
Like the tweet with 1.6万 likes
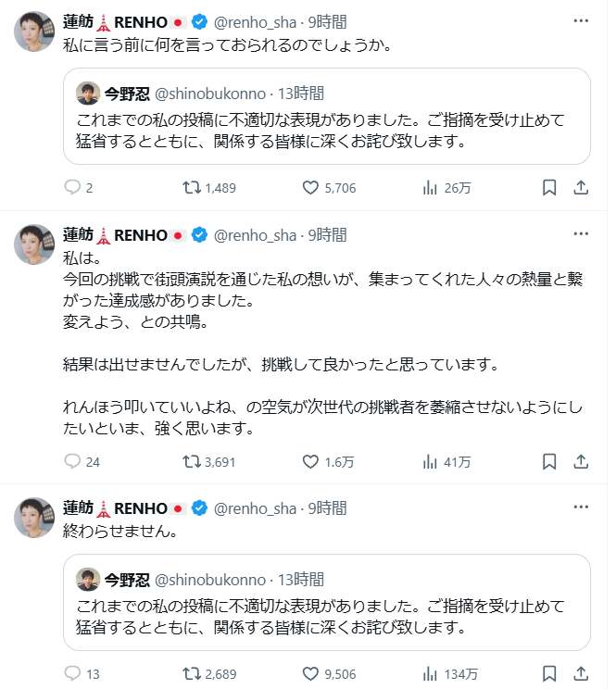(x=312, y=461)
